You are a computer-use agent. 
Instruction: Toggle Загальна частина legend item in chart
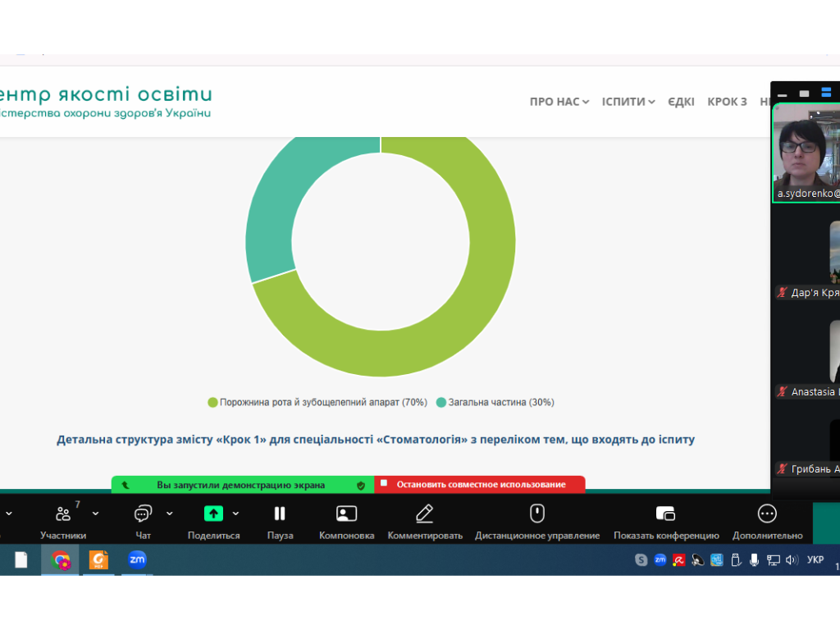coord(495,403)
